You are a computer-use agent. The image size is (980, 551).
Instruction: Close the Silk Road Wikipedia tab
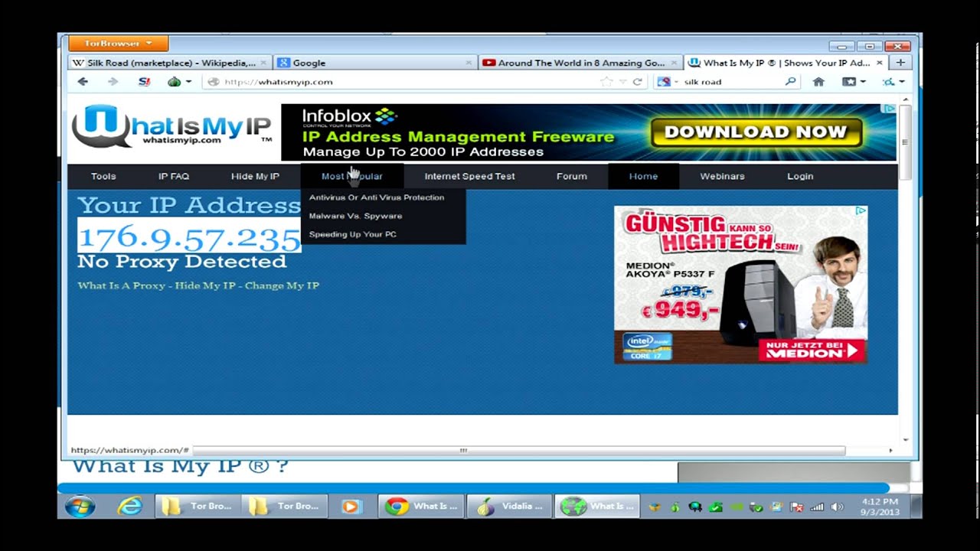click(x=263, y=63)
